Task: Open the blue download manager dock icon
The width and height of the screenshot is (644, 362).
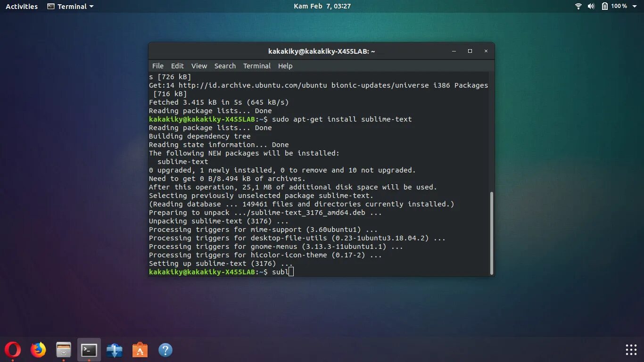Action: tap(115, 350)
